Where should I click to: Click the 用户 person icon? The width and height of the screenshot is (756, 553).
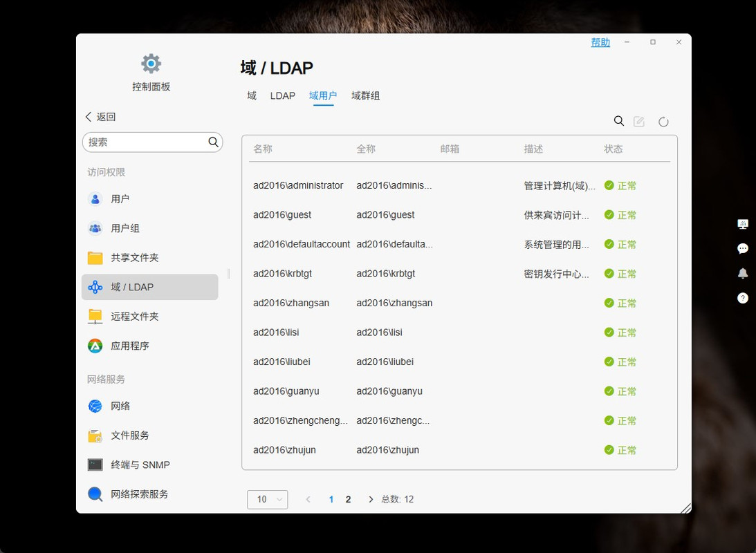(95, 199)
